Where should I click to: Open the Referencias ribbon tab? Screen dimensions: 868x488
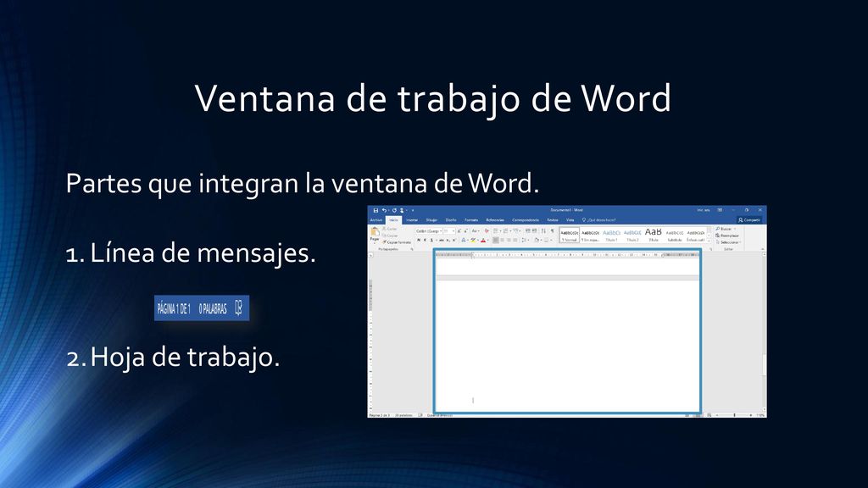495,220
